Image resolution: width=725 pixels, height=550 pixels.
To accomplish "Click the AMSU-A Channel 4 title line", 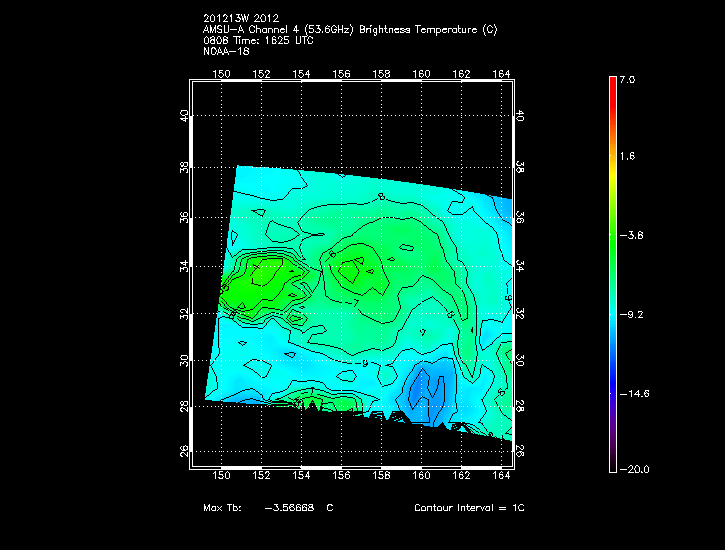I will pyautogui.click(x=349, y=29).
